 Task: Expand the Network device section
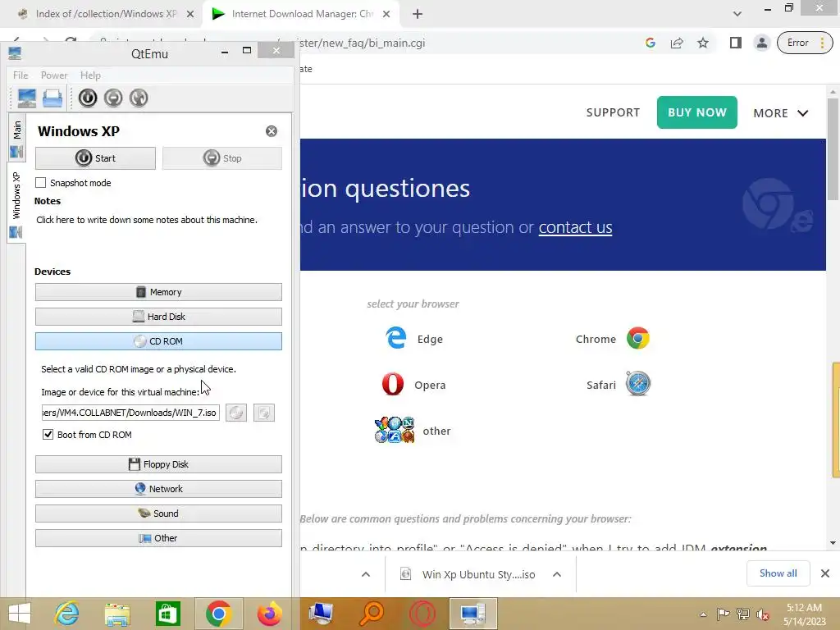[x=158, y=489]
